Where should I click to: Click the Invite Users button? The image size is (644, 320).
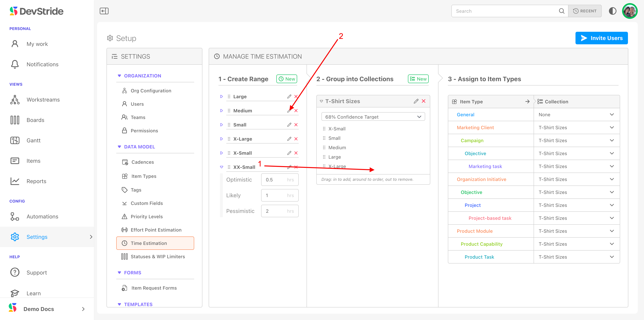point(601,38)
